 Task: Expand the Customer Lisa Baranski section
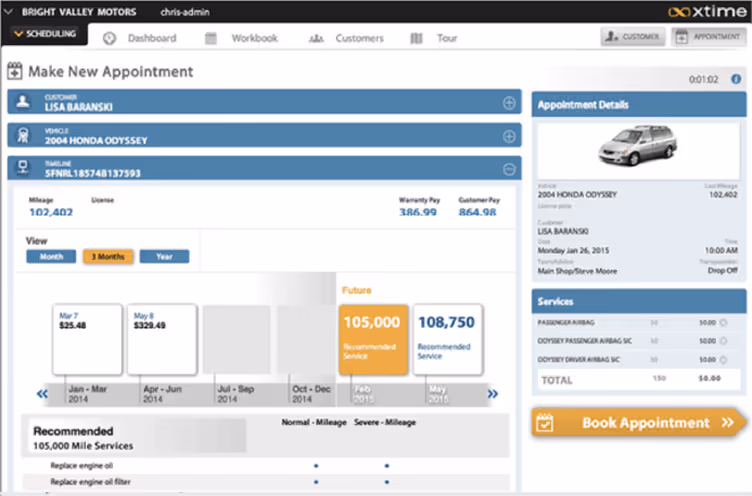point(509,103)
